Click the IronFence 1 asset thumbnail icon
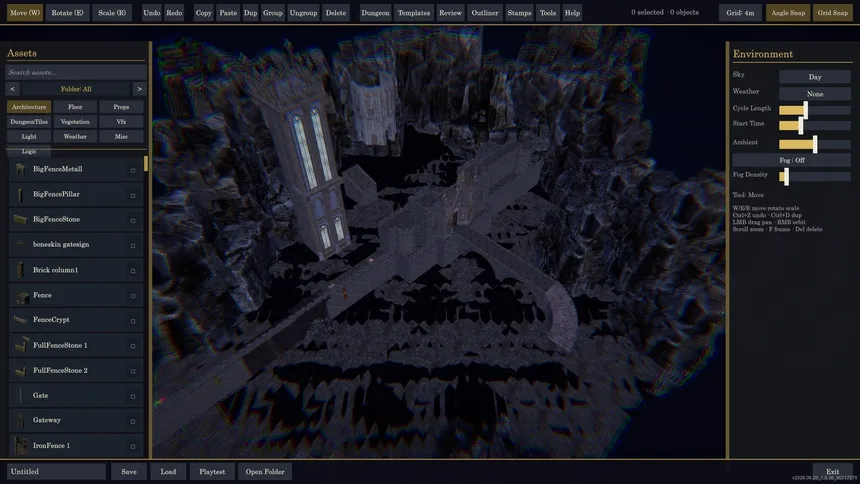Screen dimensions: 860x484 coord(20,445)
